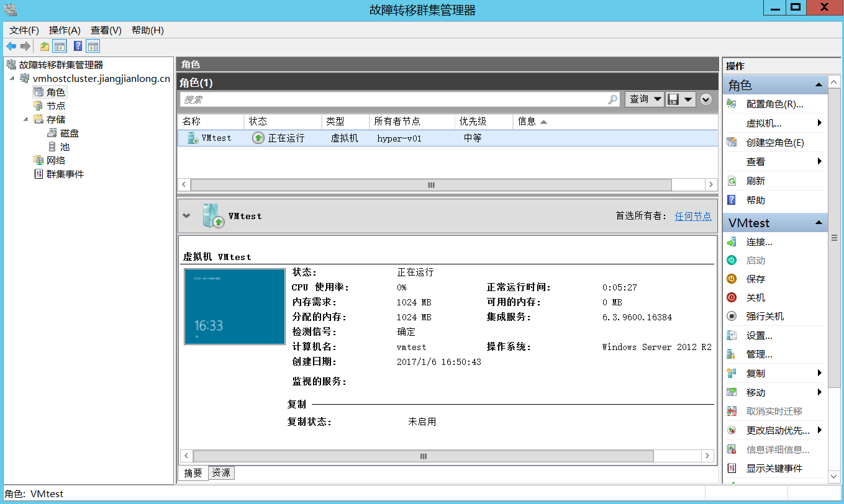
Task: Click the save query floppy icon
Action: tap(673, 99)
